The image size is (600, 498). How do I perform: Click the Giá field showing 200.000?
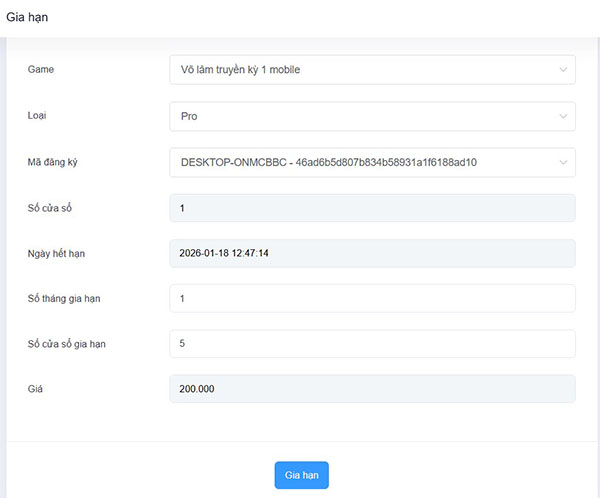372,389
